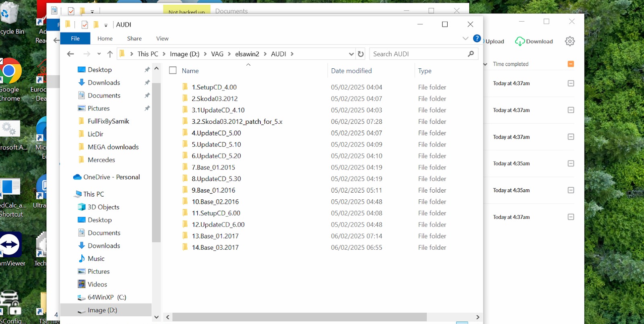The width and height of the screenshot is (644, 324).
Task: Click the Properties quick access toolbar icon
Action: pyautogui.click(x=85, y=25)
